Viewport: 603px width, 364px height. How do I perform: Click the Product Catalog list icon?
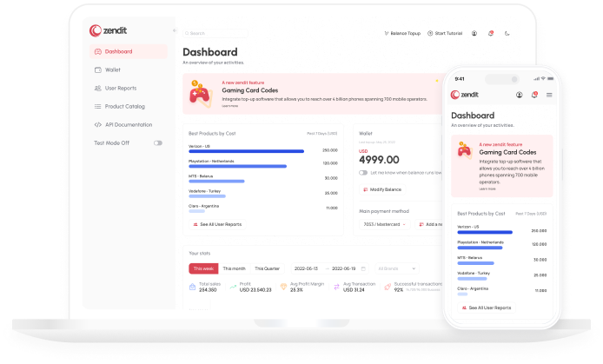point(97,107)
